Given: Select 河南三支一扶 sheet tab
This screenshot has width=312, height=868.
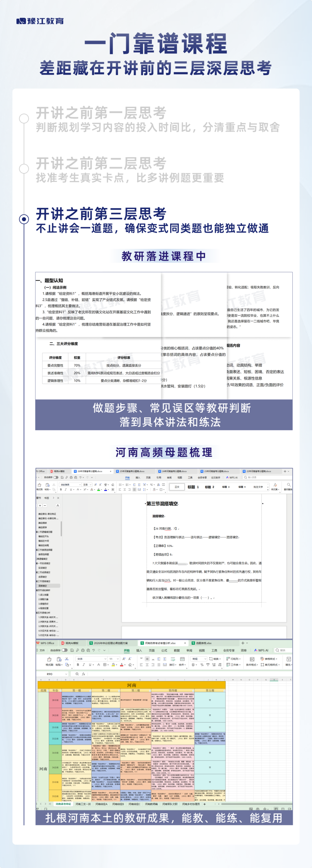Looking at the screenshot, I should click(83, 804).
